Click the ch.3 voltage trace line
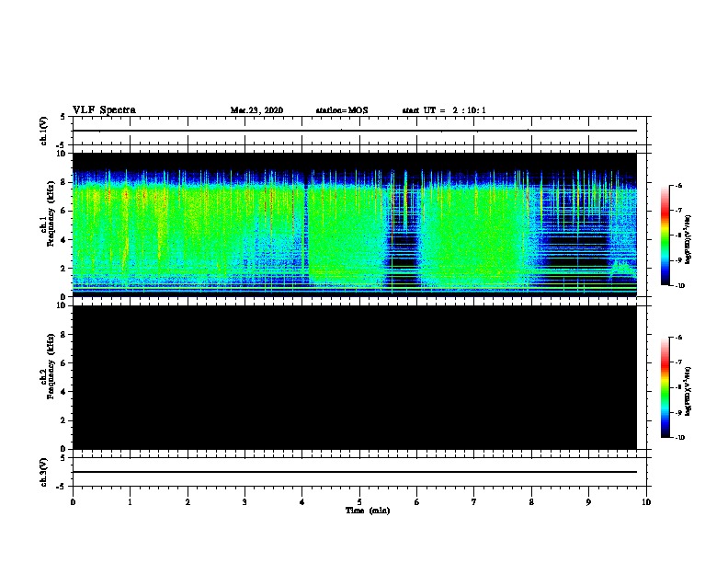The width and height of the screenshot is (728, 563). pos(355,472)
